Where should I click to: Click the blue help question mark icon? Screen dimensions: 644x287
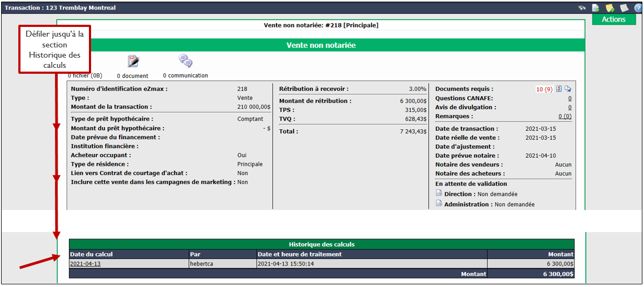click(x=638, y=8)
